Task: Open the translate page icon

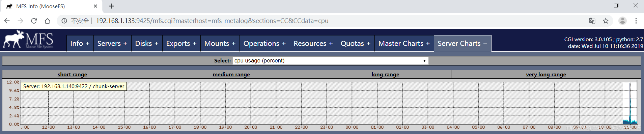Action: point(592,21)
